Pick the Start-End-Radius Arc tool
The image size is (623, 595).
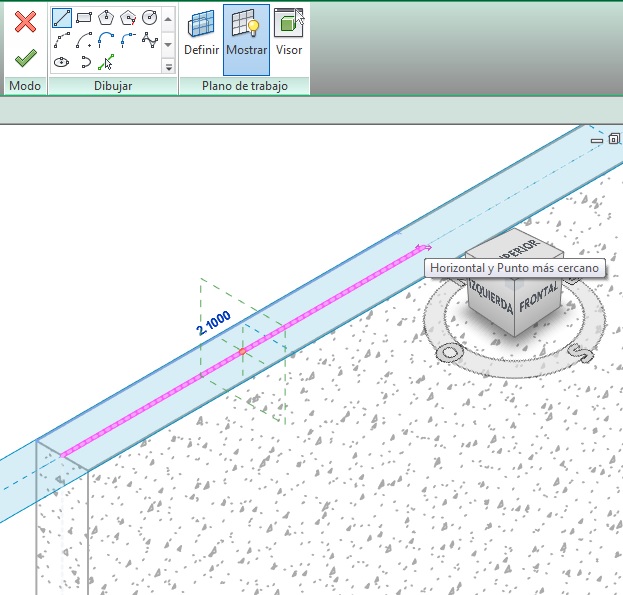pyautogui.click(x=62, y=40)
